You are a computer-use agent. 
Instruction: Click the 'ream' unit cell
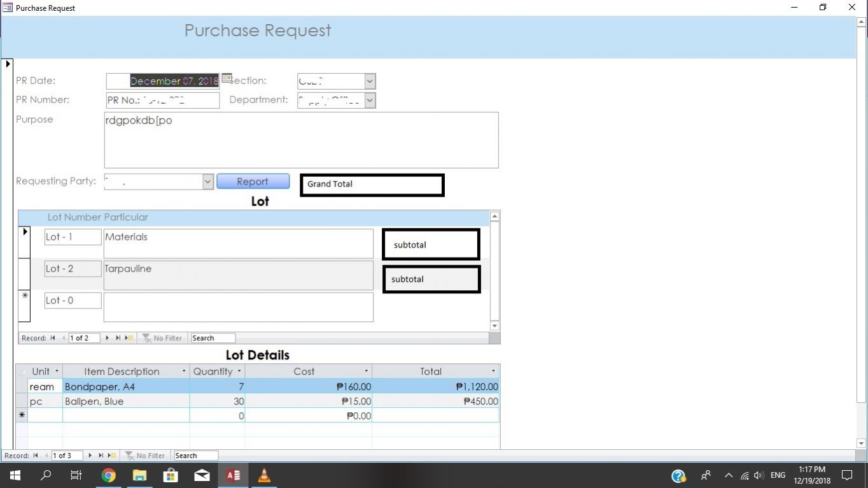click(45, 386)
